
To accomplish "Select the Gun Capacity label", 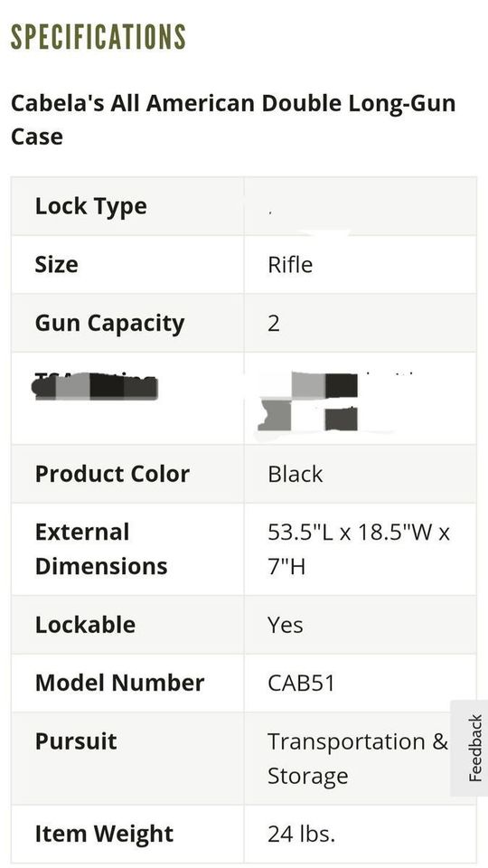I will point(109,324).
